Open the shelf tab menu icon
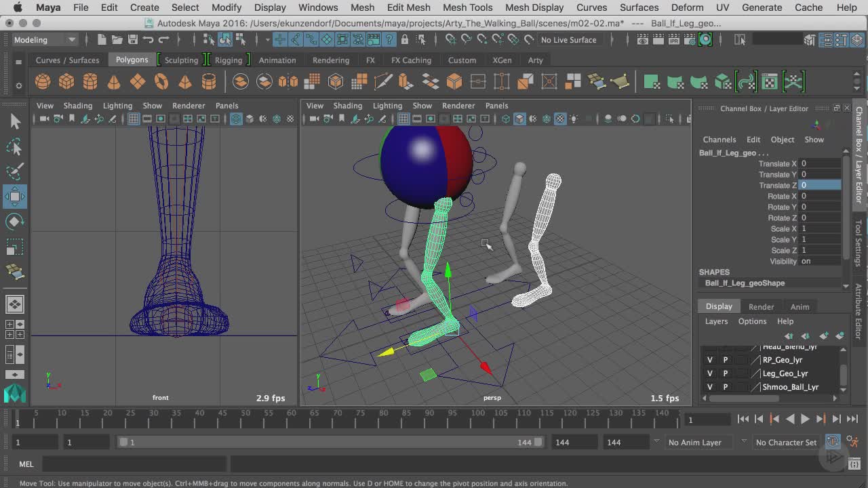Viewport: 868px width, 488px height. (18, 62)
